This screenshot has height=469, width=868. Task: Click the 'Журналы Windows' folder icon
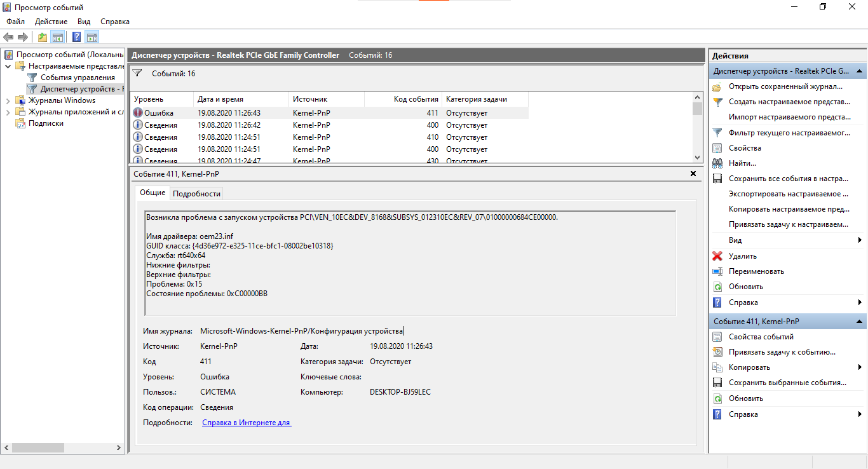point(20,100)
